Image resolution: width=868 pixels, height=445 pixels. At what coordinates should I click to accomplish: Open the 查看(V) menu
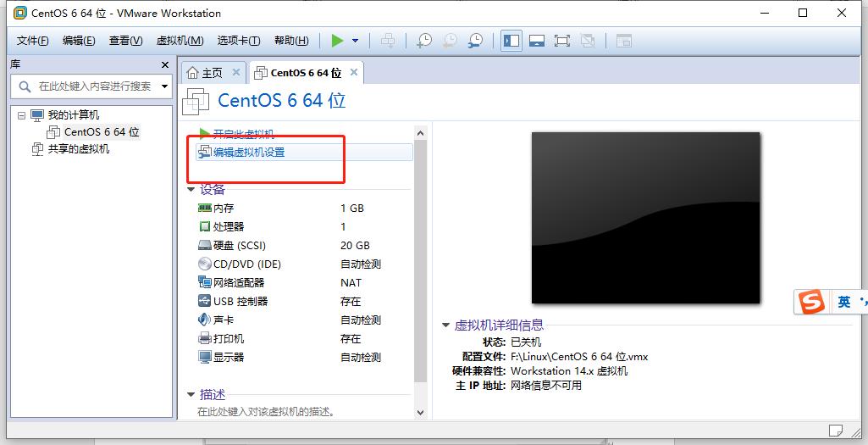click(125, 41)
